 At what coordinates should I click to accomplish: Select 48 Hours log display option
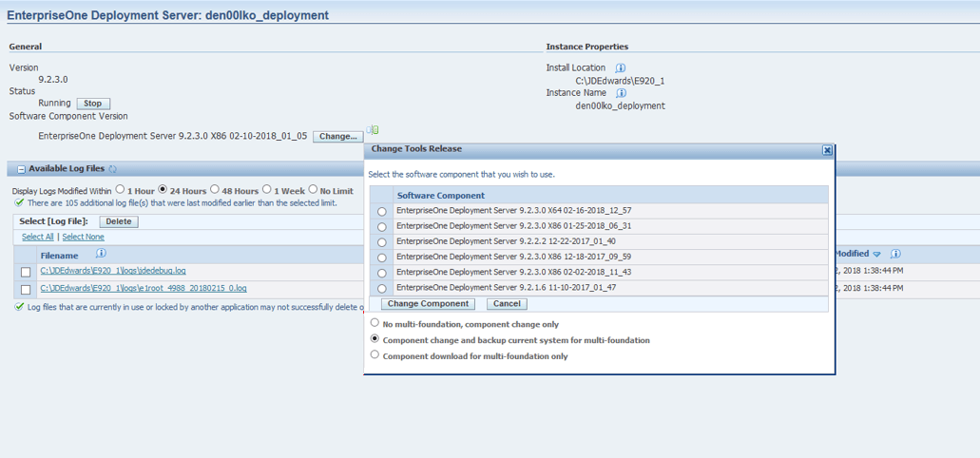coord(215,189)
